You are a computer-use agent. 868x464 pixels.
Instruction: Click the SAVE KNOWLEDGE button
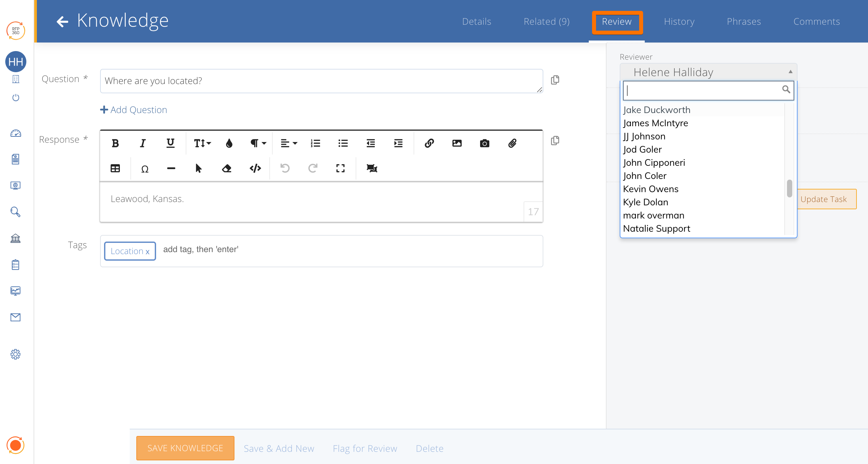click(185, 448)
